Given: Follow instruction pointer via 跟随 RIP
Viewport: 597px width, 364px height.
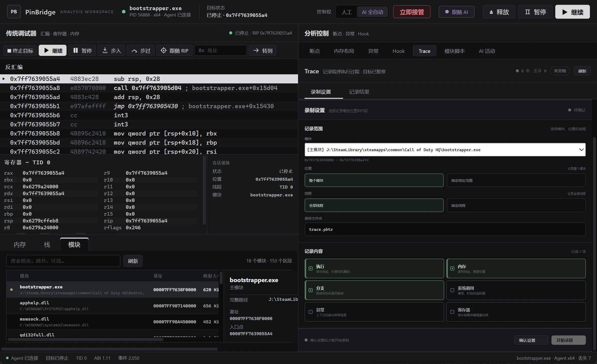Looking at the screenshot, I should (x=174, y=51).
